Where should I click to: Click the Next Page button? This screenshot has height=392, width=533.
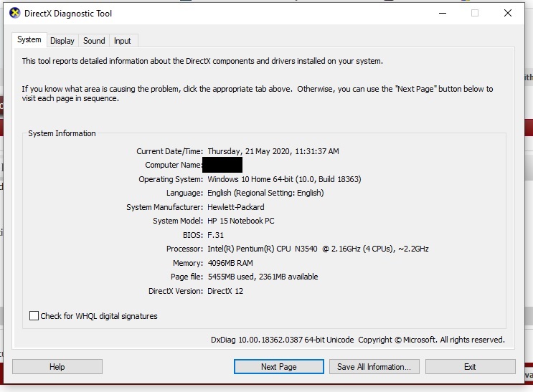(x=278, y=367)
